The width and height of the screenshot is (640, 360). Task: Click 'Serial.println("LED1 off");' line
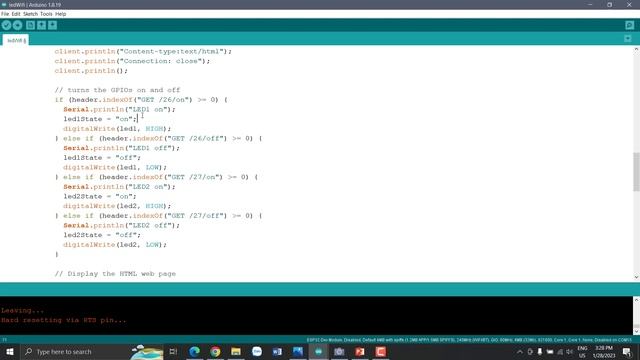tap(121, 148)
